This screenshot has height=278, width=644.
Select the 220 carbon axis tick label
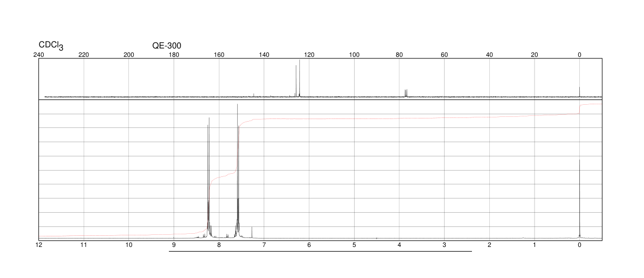pos(84,55)
